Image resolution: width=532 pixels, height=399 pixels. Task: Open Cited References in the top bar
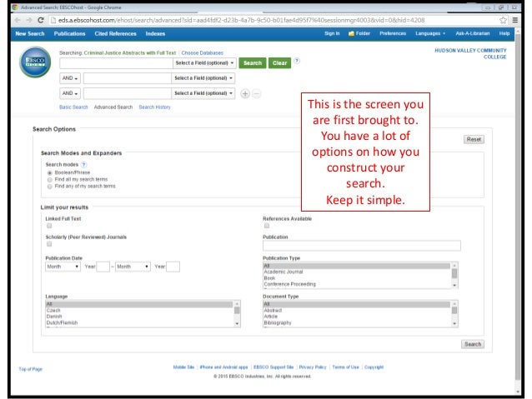[115, 34]
